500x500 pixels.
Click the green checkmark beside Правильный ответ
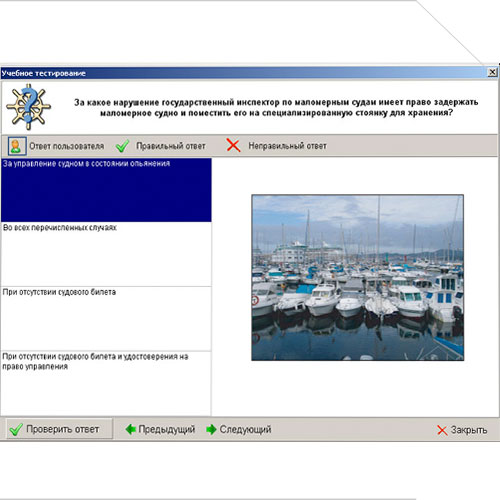pyautogui.click(x=122, y=146)
